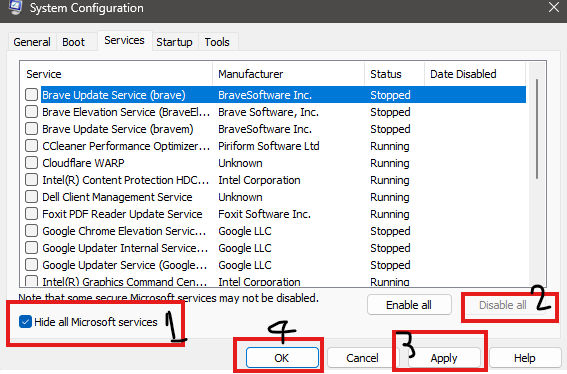Click the Apply button

[444, 358]
